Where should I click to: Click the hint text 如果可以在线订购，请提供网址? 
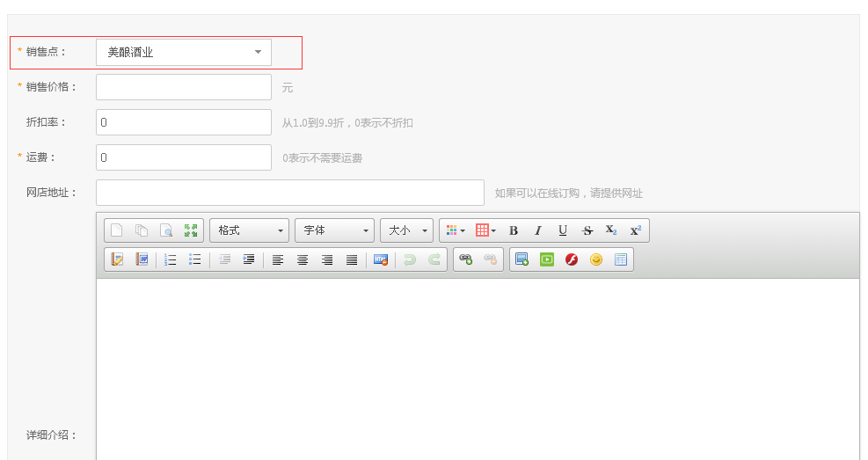568,193
